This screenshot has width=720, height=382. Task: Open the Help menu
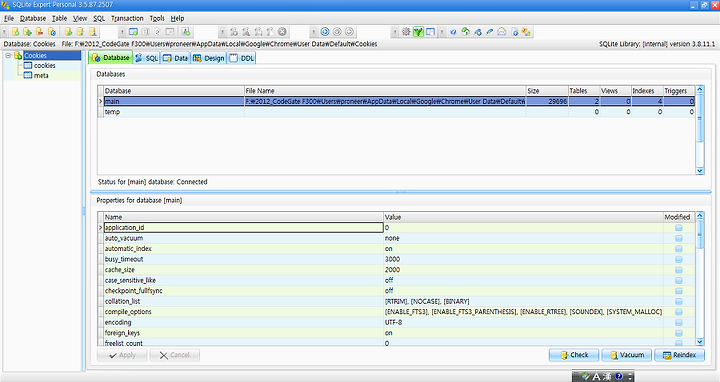pyautogui.click(x=178, y=18)
